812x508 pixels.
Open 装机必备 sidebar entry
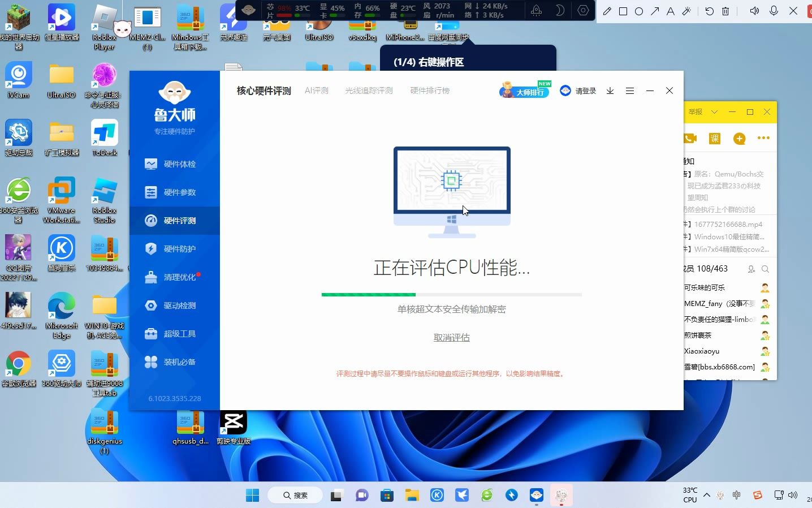pos(174,362)
